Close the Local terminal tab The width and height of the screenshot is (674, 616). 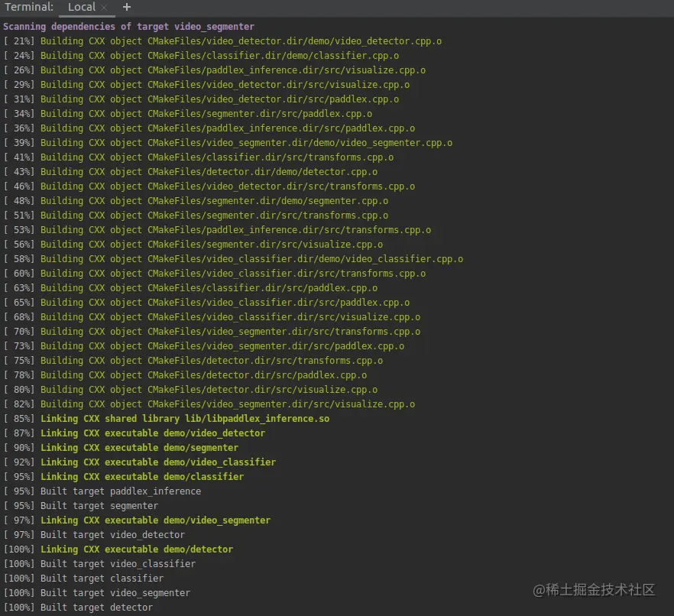point(104,8)
